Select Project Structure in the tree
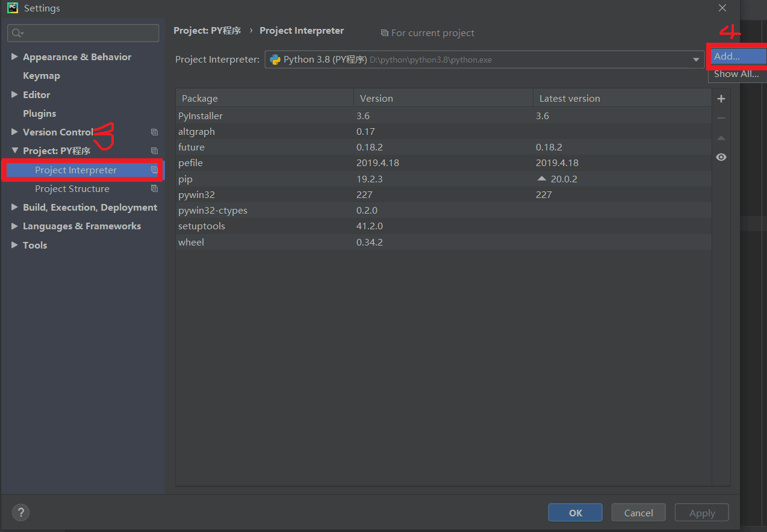The image size is (767, 532). 72,189
